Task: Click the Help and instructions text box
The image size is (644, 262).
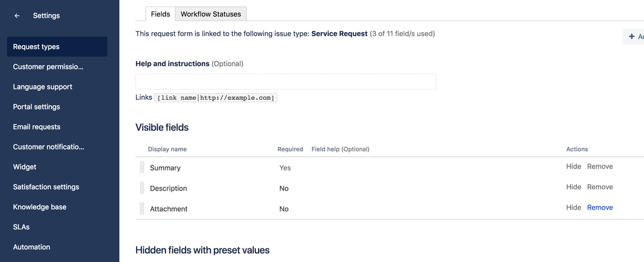Action: point(286,82)
